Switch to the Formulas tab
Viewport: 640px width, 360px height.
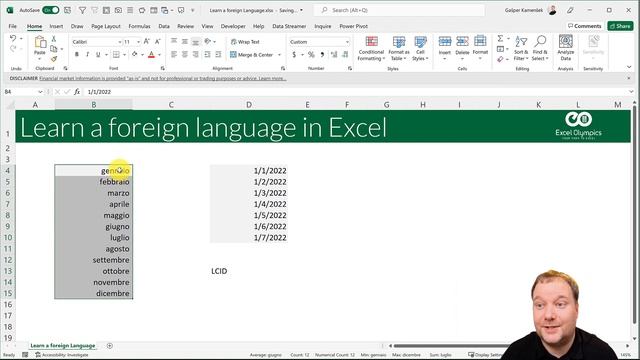[139, 26]
